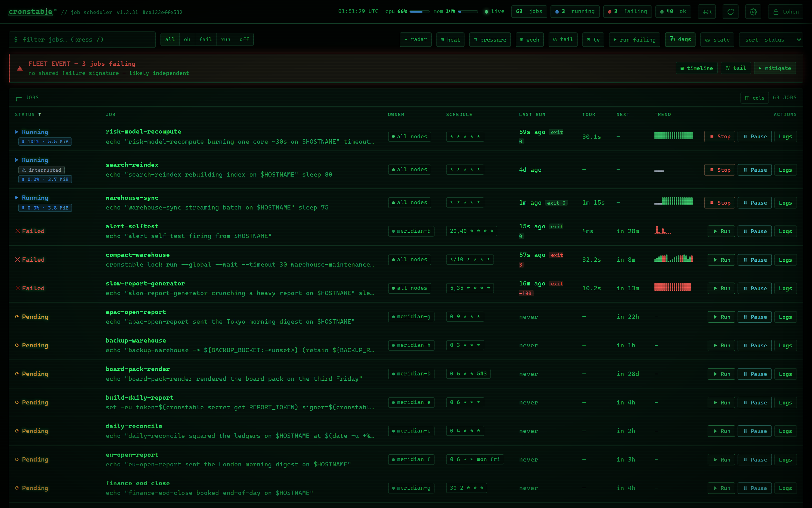The height and width of the screenshot is (508, 812).
Task: Stop the search-reindex job
Action: 720,170
